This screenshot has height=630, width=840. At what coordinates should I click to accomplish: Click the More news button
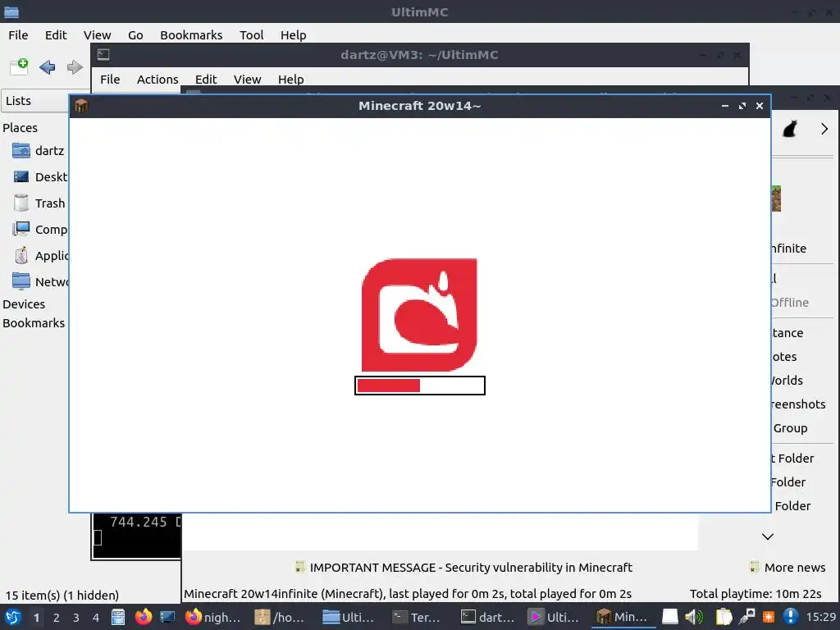[787, 568]
